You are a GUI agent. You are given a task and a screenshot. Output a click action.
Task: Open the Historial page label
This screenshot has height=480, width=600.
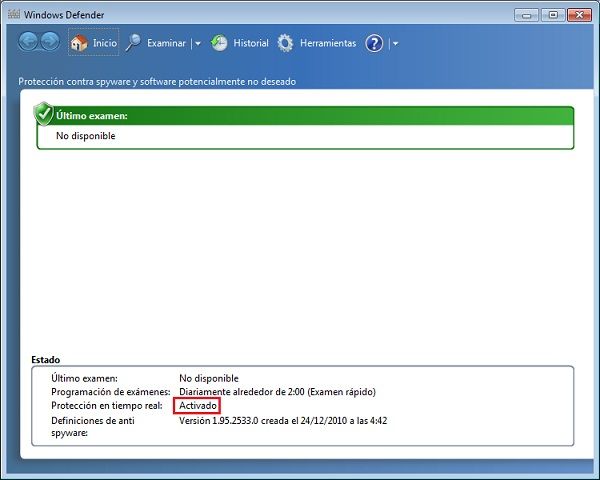coord(251,43)
